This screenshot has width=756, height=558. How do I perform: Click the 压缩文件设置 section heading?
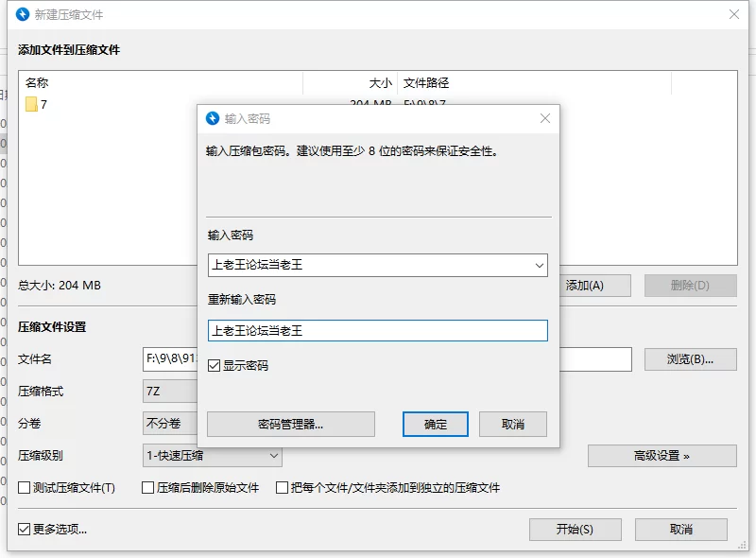(x=52, y=327)
